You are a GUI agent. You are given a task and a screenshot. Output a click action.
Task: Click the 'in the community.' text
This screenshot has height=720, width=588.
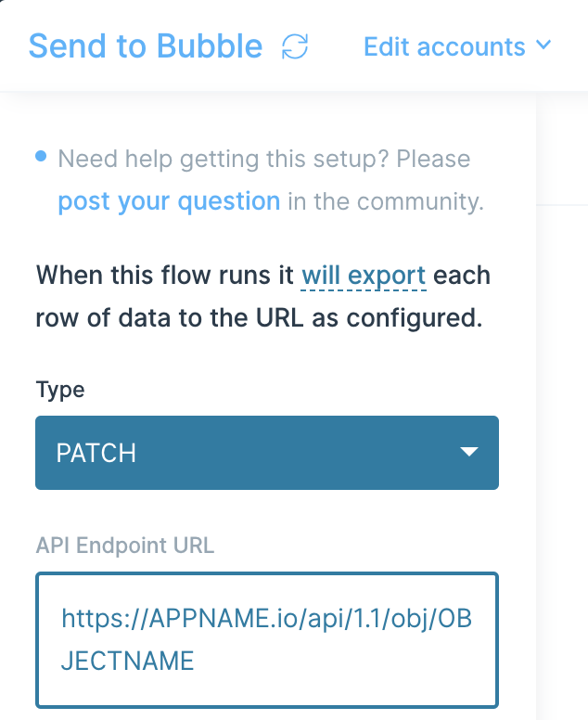click(x=386, y=201)
